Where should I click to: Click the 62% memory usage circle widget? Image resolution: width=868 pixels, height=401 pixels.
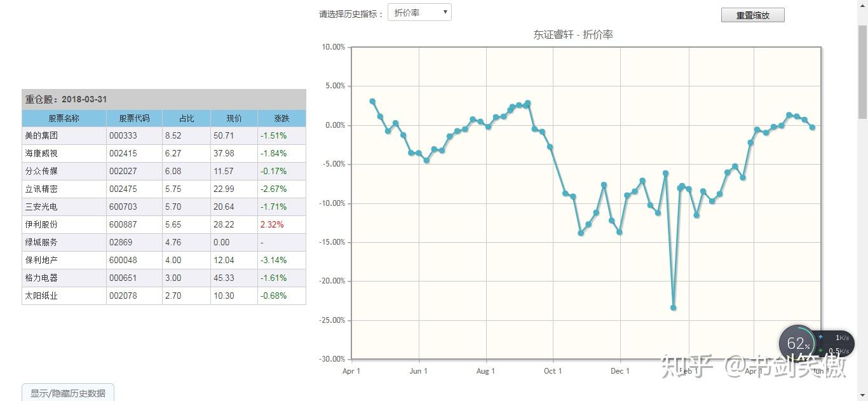(797, 344)
